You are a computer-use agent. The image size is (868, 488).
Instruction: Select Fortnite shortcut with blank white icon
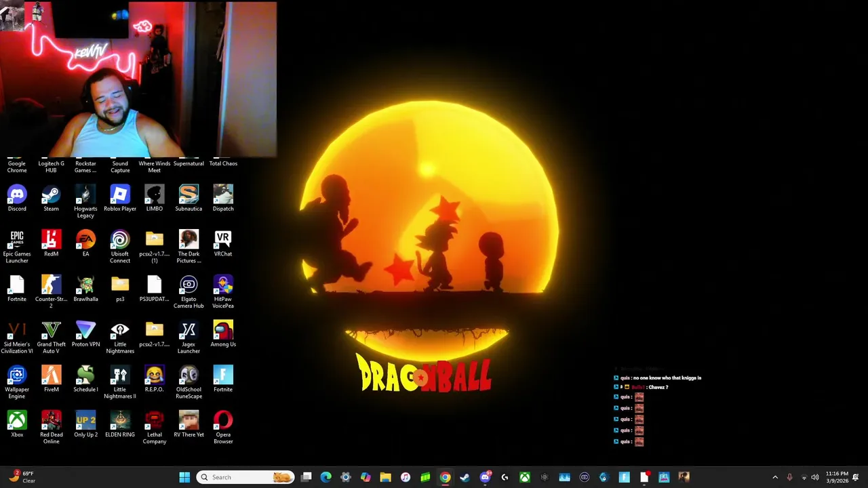point(17,289)
